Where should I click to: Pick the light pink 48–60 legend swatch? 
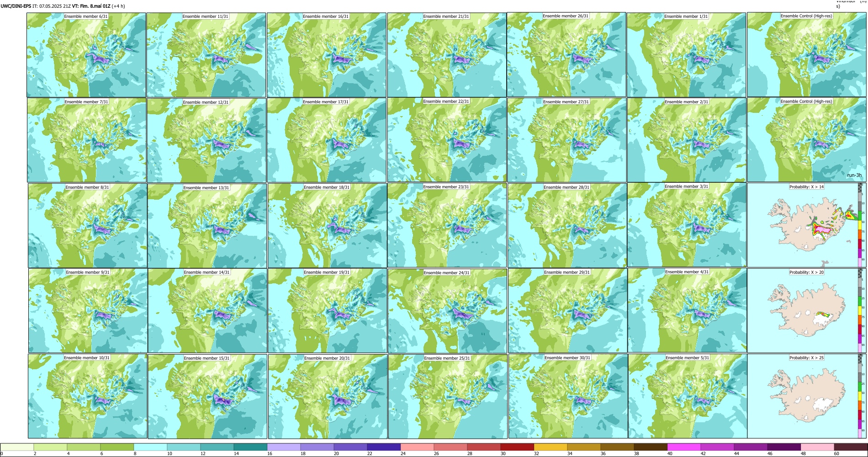point(817,447)
